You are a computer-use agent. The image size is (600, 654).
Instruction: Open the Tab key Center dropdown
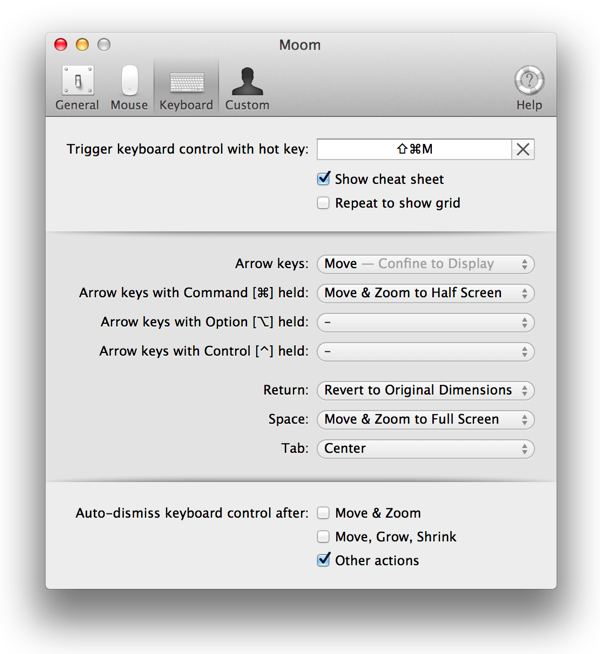click(426, 449)
